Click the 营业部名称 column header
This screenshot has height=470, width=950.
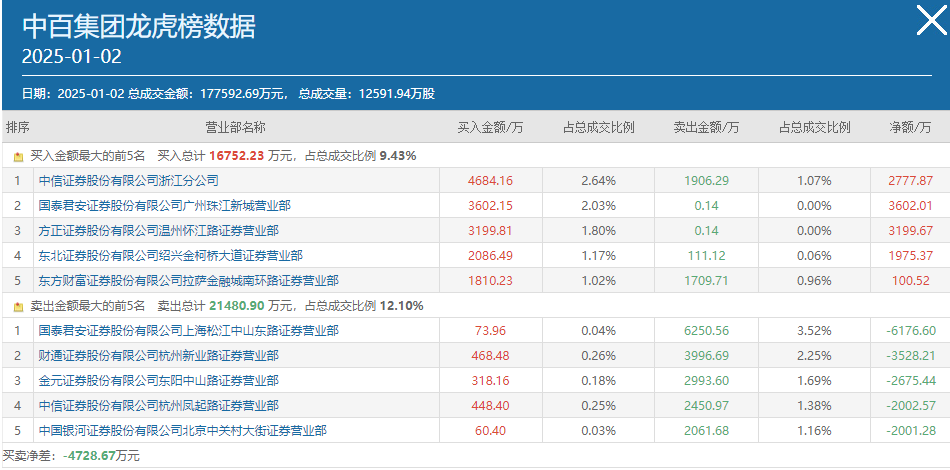[x=236, y=128]
